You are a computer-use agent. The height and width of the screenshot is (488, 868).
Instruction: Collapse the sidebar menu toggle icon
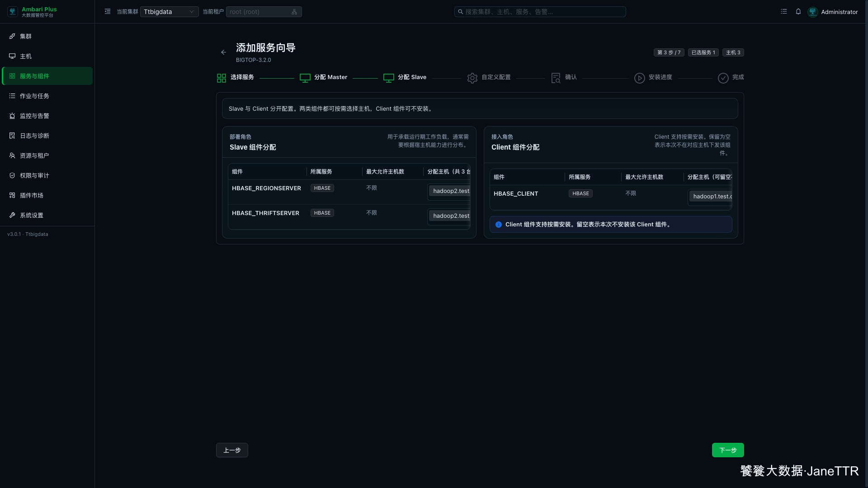coord(108,12)
